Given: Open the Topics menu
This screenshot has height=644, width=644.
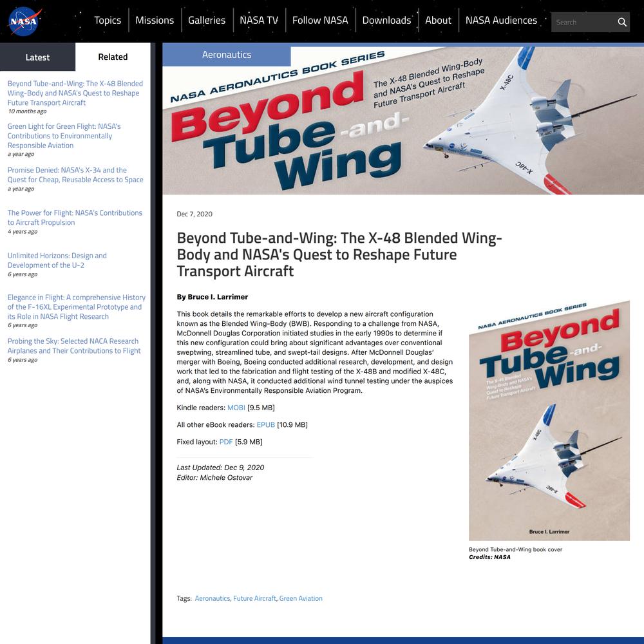Looking at the screenshot, I should (108, 20).
